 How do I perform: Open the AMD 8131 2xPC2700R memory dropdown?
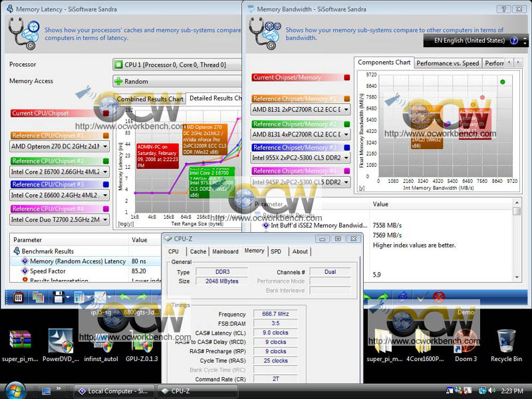(x=301, y=109)
